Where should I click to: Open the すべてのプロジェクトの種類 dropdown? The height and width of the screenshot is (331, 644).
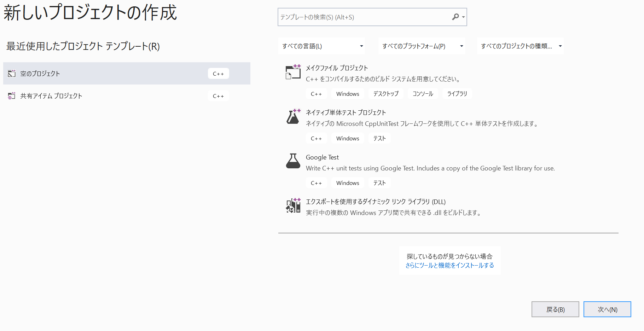[x=520, y=46]
